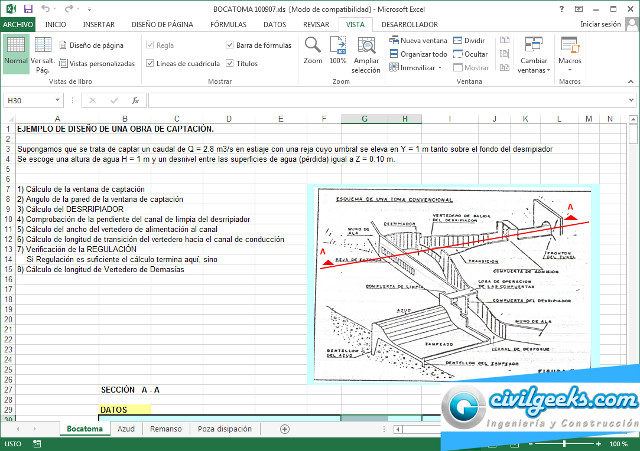Click the Zoom magnifier icon

312,46
